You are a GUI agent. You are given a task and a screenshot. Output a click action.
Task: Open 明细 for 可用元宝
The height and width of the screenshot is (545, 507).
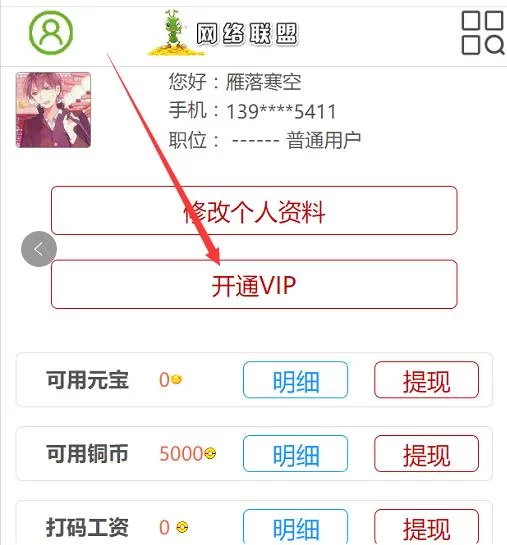click(295, 380)
